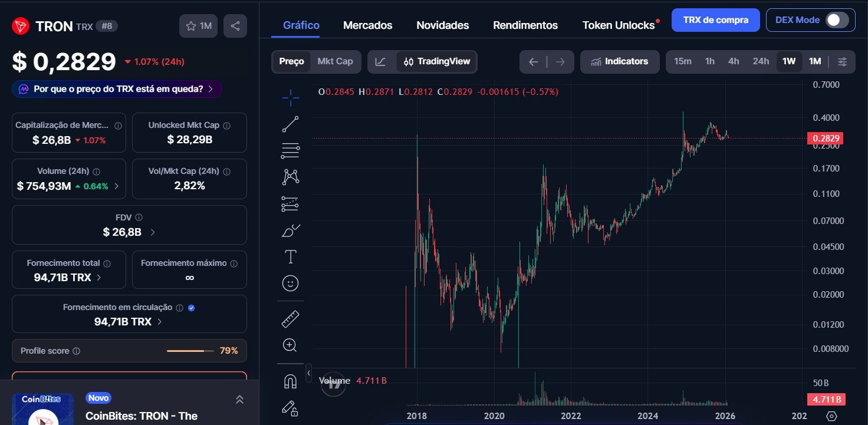The height and width of the screenshot is (425, 868).
Task: Show info for Unlocked Mkt Cap
Action: point(226,126)
